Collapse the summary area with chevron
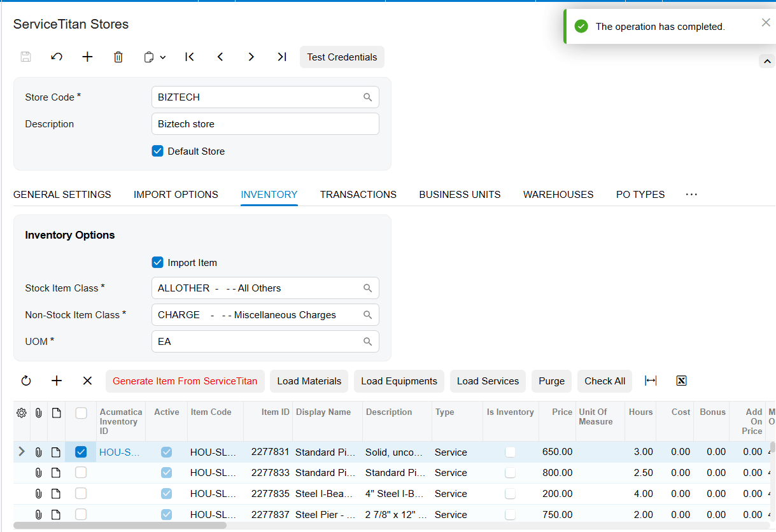This screenshot has height=532, width=776. click(x=767, y=61)
